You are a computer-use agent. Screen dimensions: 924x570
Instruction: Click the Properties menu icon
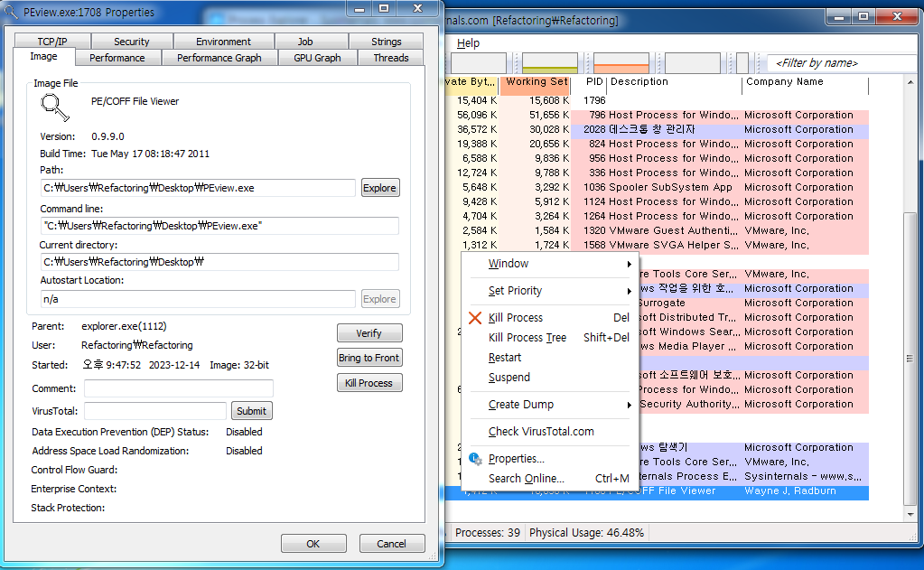[x=475, y=459]
